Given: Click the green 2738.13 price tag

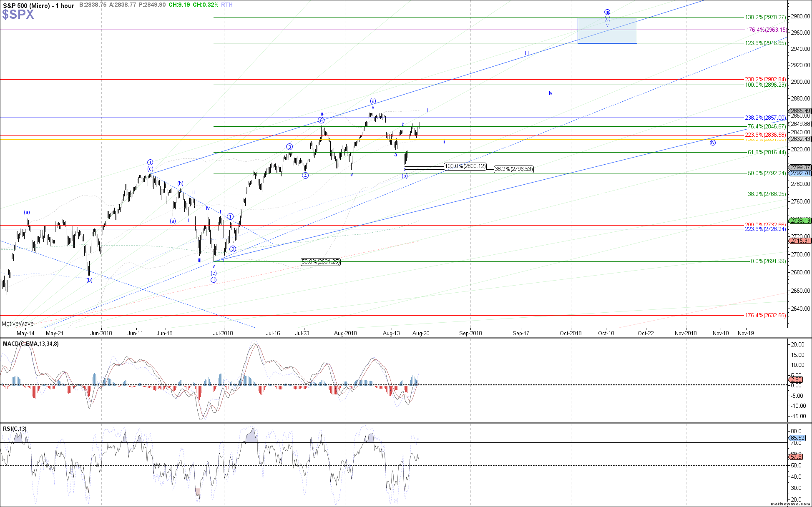Looking at the screenshot, I should point(799,221).
